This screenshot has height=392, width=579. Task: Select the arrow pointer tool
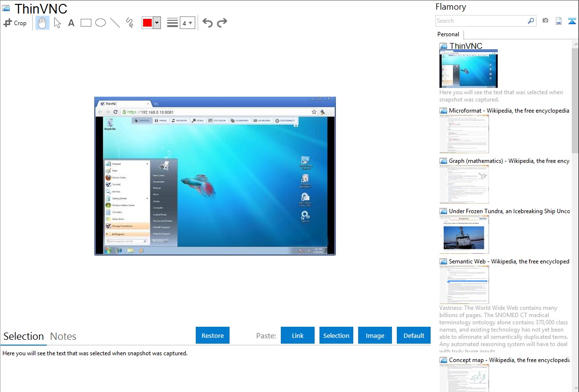tap(57, 23)
